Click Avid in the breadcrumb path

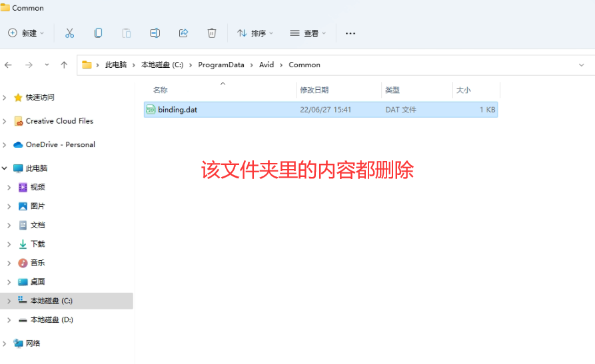[267, 65]
